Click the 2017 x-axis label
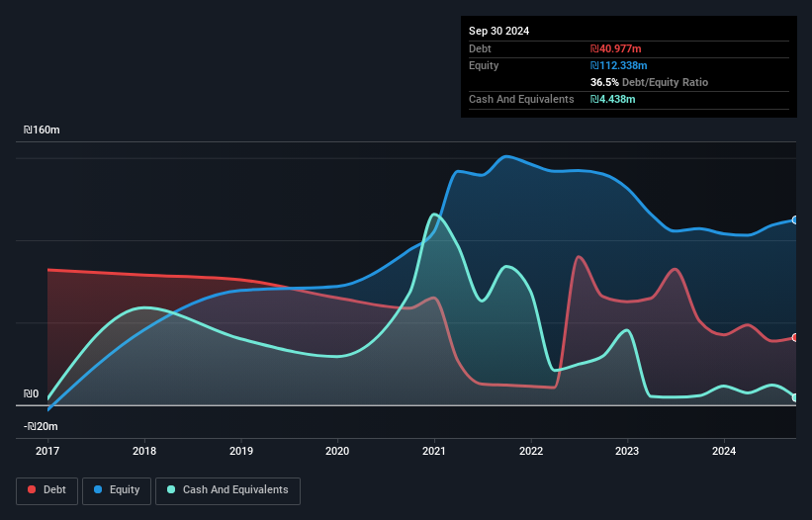 pyautogui.click(x=47, y=451)
